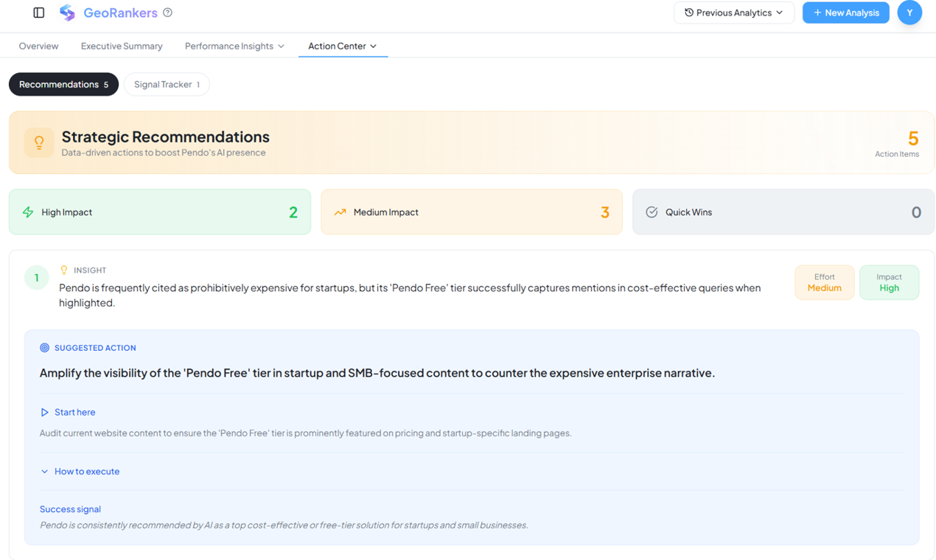The width and height of the screenshot is (936, 560).
Task: Click the 'Audit current website content' description
Action: pyautogui.click(x=306, y=433)
